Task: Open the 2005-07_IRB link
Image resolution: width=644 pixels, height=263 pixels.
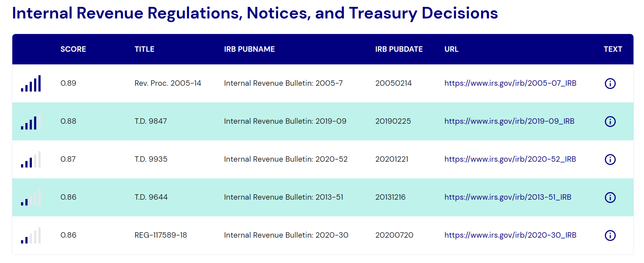Action: coord(510,83)
